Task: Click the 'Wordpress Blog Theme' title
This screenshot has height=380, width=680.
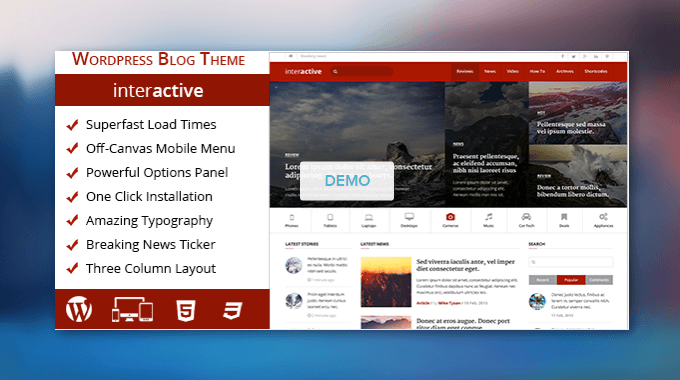Action: (158, 59)
